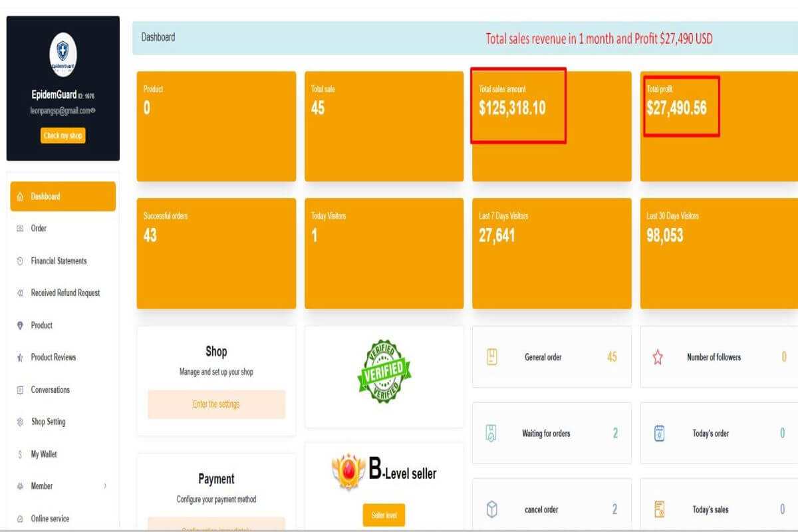
Task: Toggle email visibility eye icon
Action: point(93,110)
